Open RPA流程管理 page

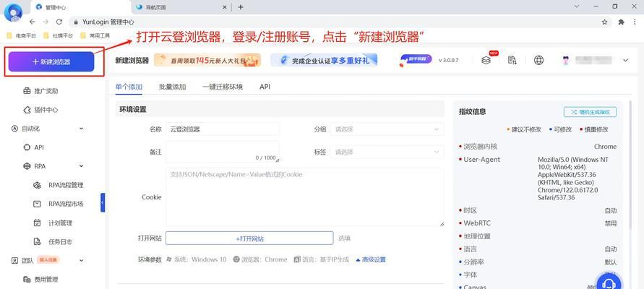(66, 185)
